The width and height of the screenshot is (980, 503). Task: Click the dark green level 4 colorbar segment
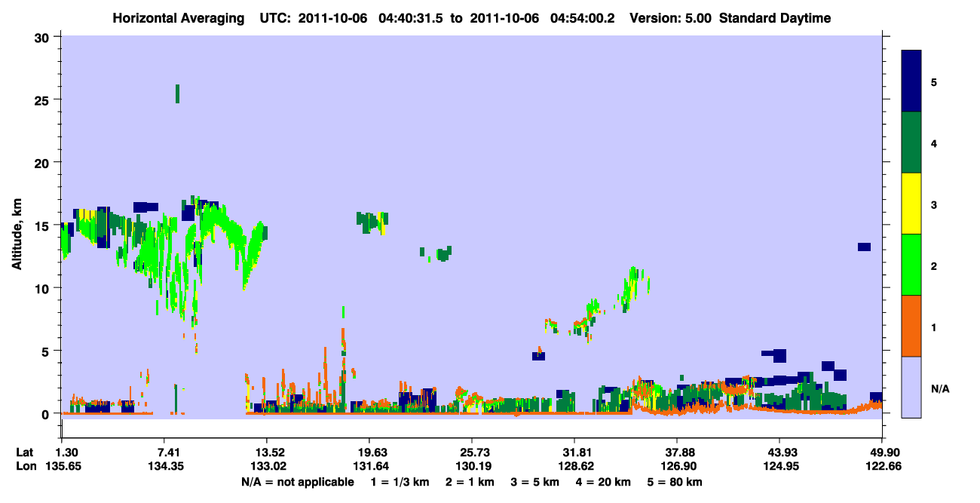click(x=912, y=143)
